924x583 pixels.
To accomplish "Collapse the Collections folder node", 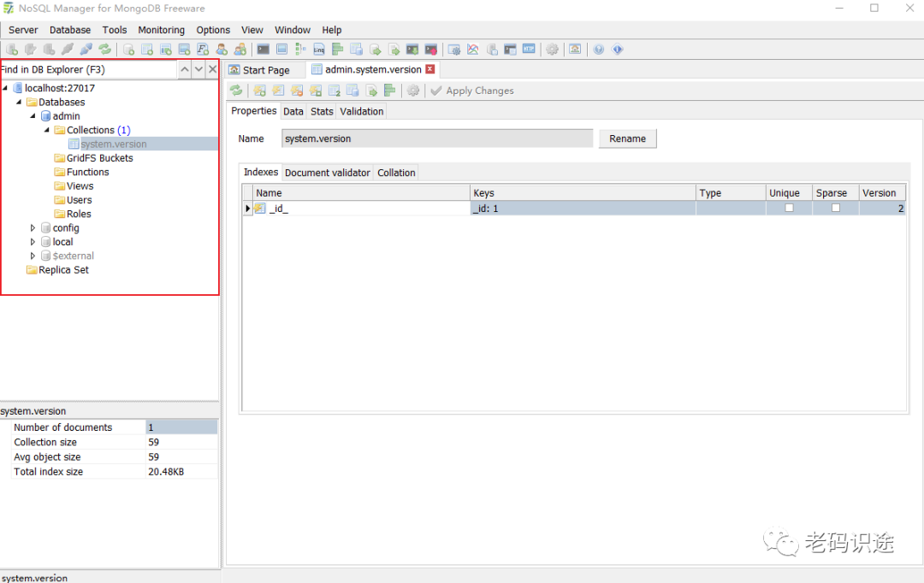I will click(47, 130).
